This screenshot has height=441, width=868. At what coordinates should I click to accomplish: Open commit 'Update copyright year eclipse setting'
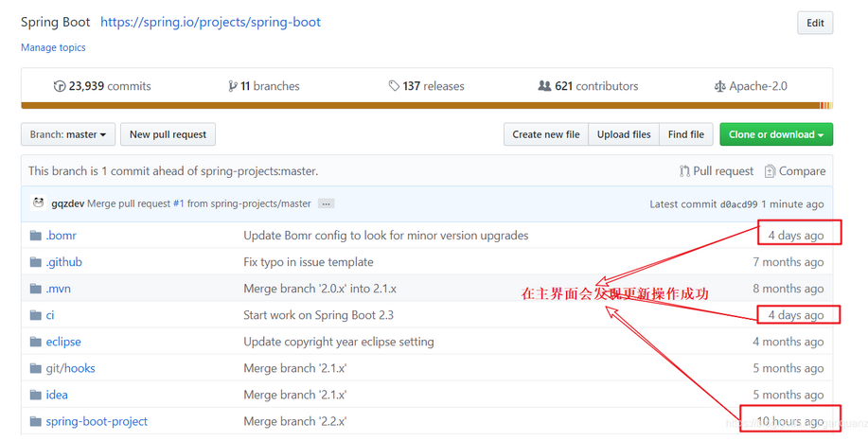[339, 342]
